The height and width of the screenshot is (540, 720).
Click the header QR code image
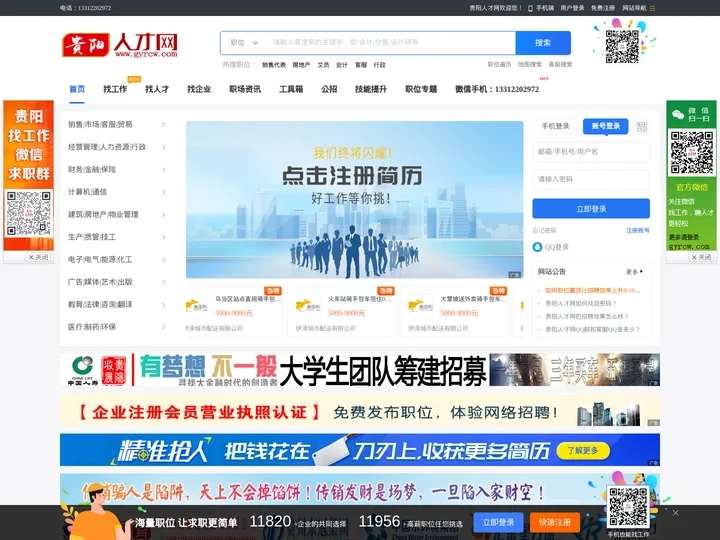(622, 46)
